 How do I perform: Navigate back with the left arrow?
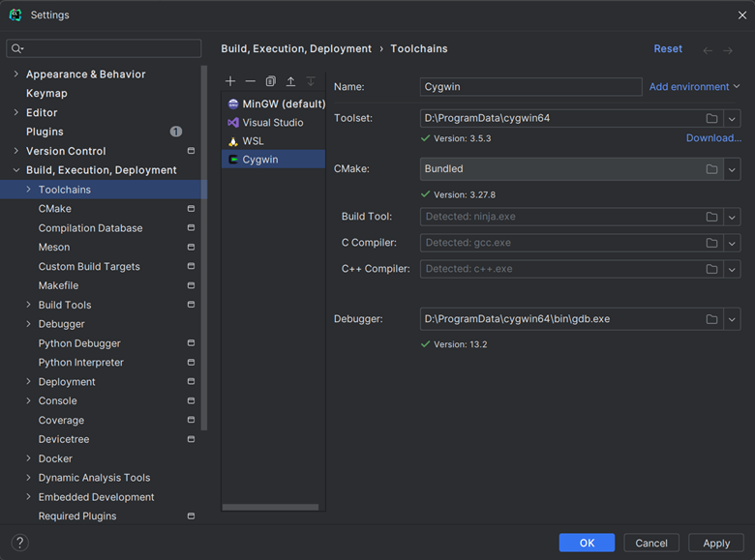(x=708, y=50)
